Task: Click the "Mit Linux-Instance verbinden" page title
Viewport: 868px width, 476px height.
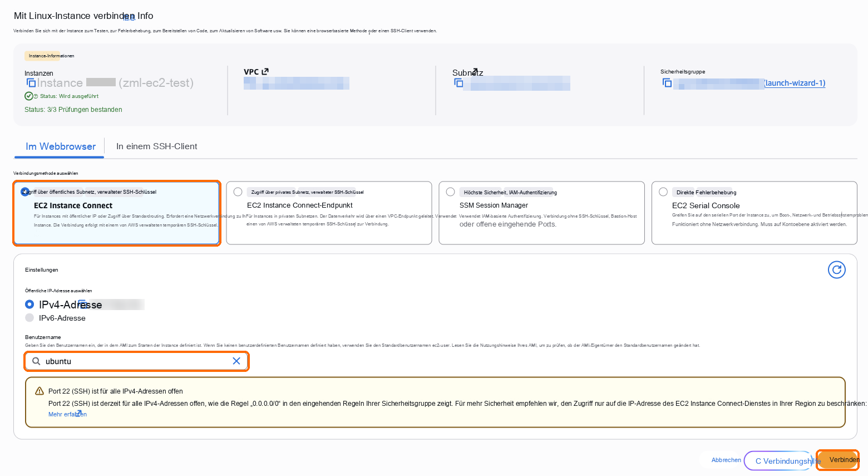Action: point(74,16)
